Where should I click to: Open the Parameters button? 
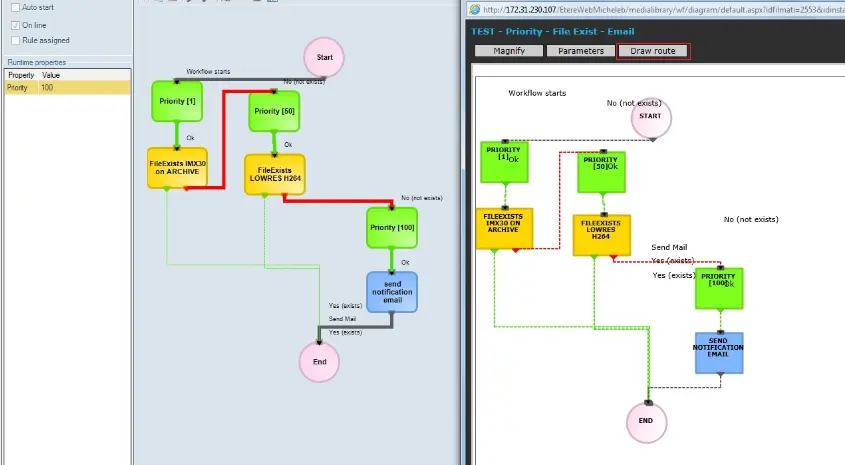click(580, 50)
